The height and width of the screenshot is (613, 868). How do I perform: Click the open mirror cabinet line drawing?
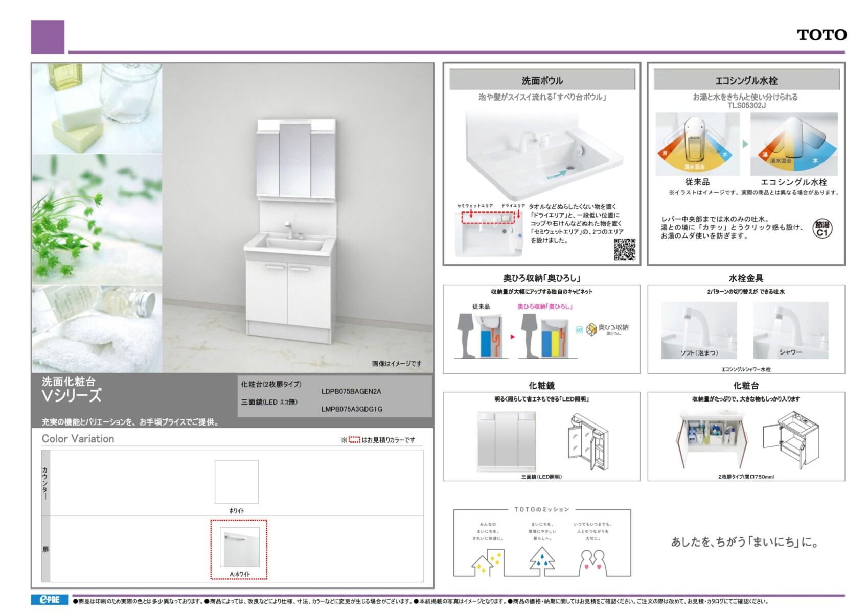[588, 441]
